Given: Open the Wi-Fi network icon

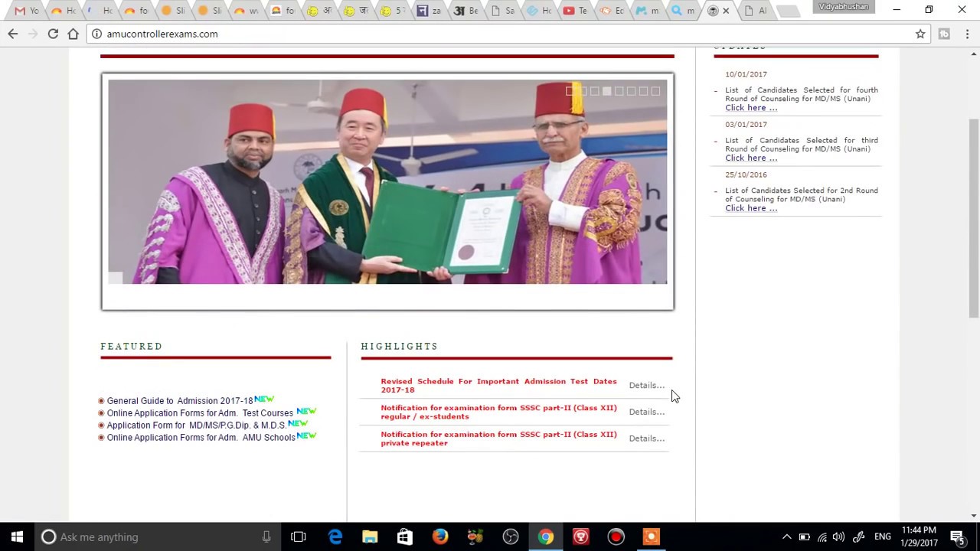Looking at the screenshot, I should coord(822,536).
